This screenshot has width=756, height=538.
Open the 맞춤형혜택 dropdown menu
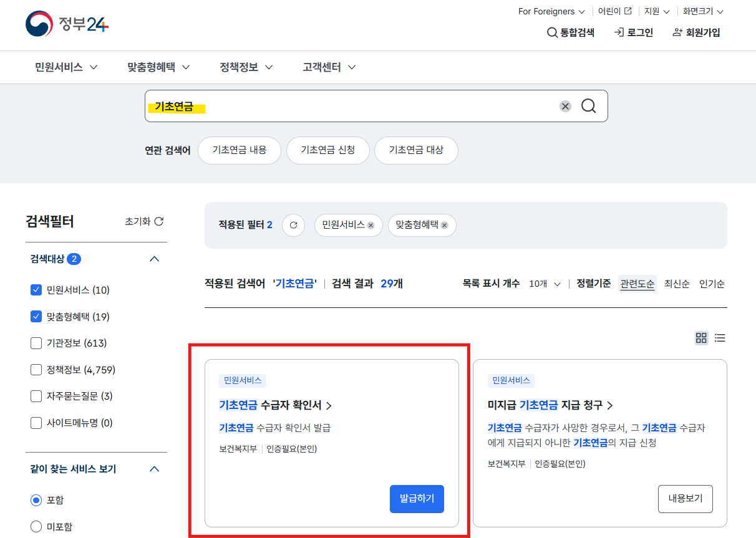[158, 67]
